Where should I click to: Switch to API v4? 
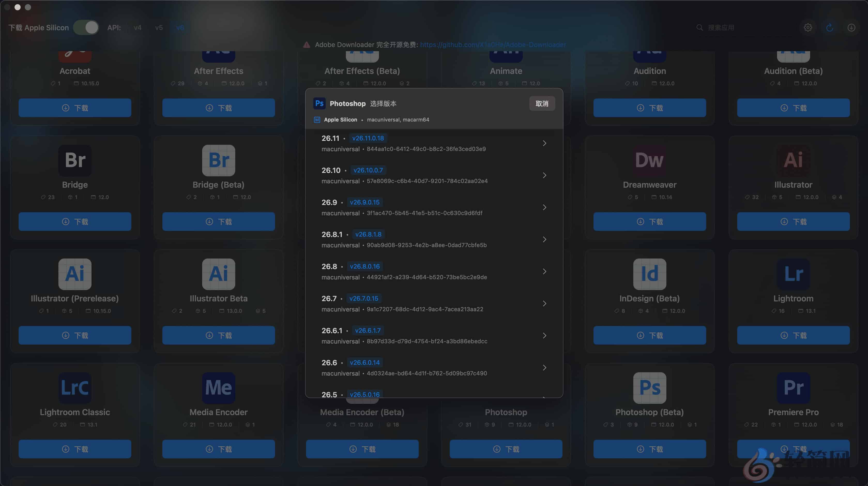tap(138, 27)
